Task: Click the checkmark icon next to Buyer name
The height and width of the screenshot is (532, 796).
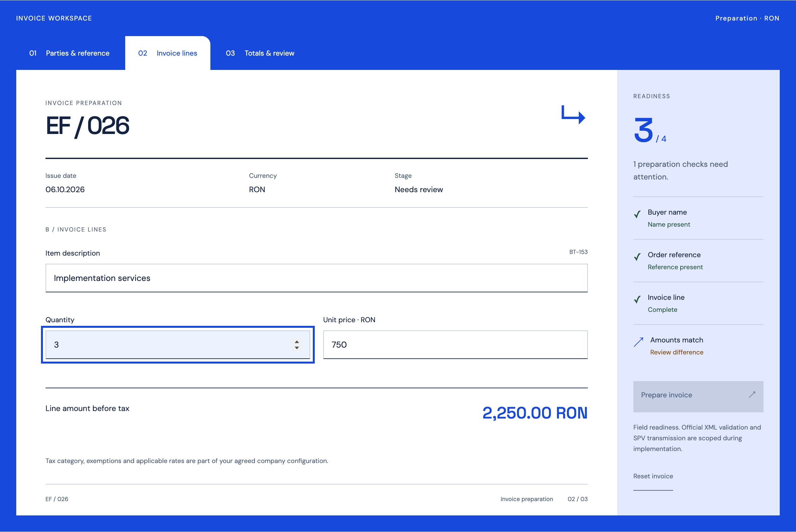Action: (637, 214)
